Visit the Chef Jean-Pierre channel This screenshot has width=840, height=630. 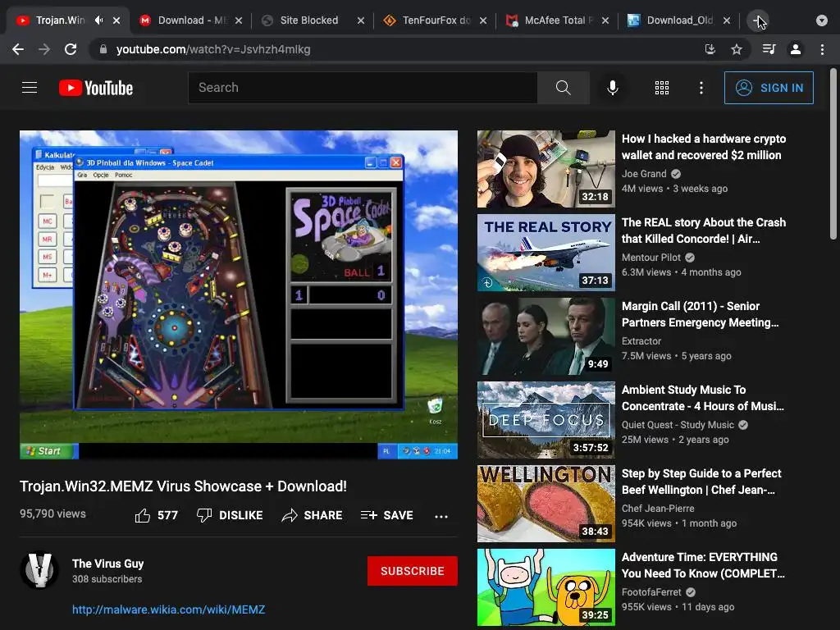(x=658, y=508)
